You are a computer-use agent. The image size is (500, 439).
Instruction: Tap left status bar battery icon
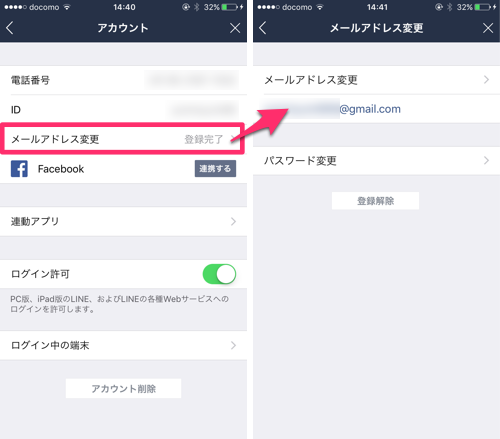pyautogui.click(x=230, y=7)
